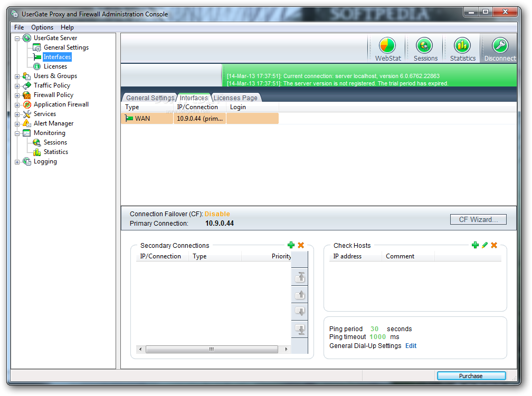This screenshot has height=396, width=532.
Task: Expand the Application Firewall node
Action: pyautogui.click(x=17, y=105)
